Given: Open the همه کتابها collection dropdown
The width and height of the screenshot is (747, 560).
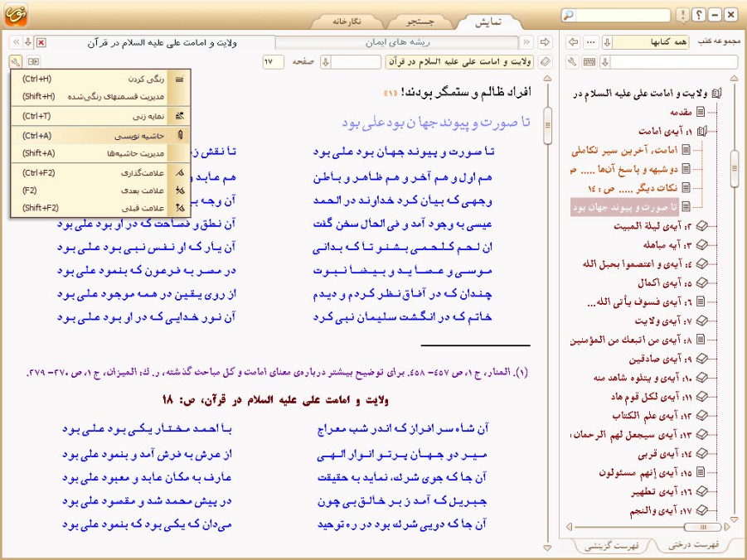Looking at the screenshot, I should click(607, 42).
